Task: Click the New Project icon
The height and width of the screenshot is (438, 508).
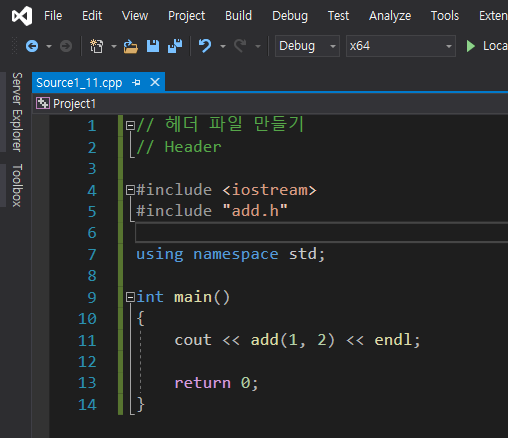Action: point(97,46)
